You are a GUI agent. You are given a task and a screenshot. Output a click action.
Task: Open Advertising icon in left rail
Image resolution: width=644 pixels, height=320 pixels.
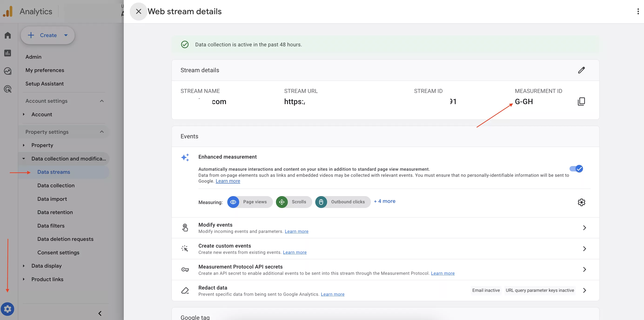pos(7,89)
